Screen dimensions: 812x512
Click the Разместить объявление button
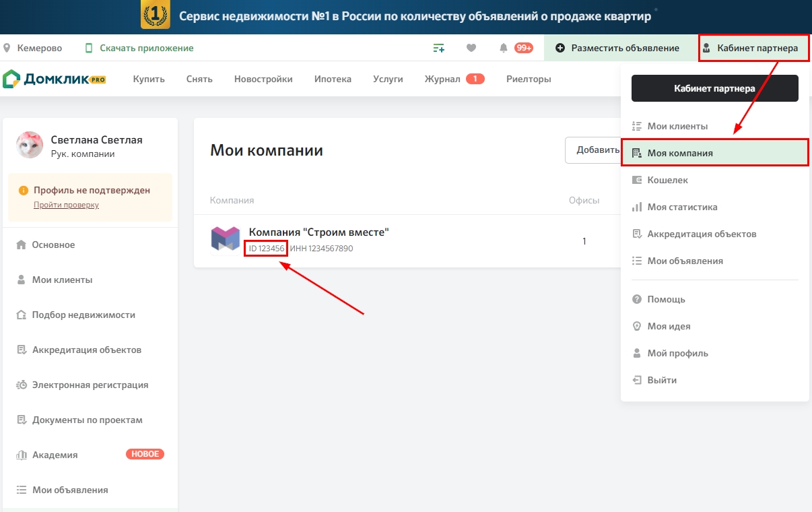coord(617,48)
